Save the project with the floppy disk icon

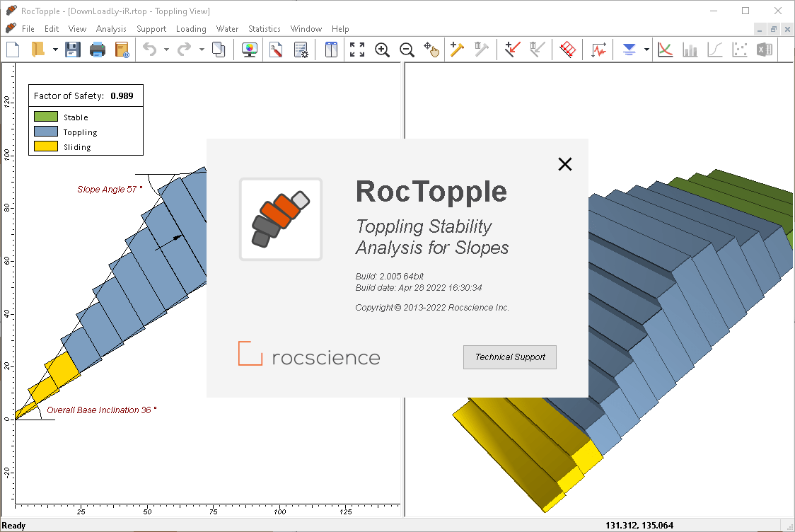(x=73, y=50)
